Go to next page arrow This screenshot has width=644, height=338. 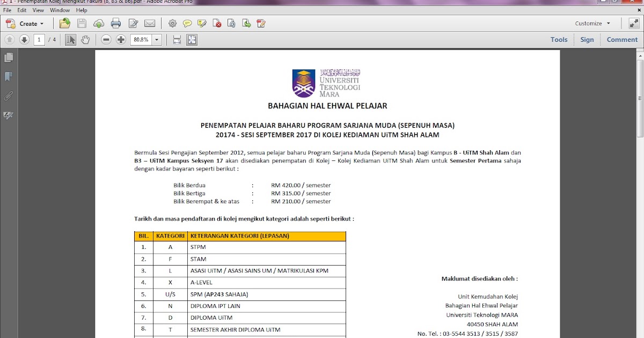24,40
